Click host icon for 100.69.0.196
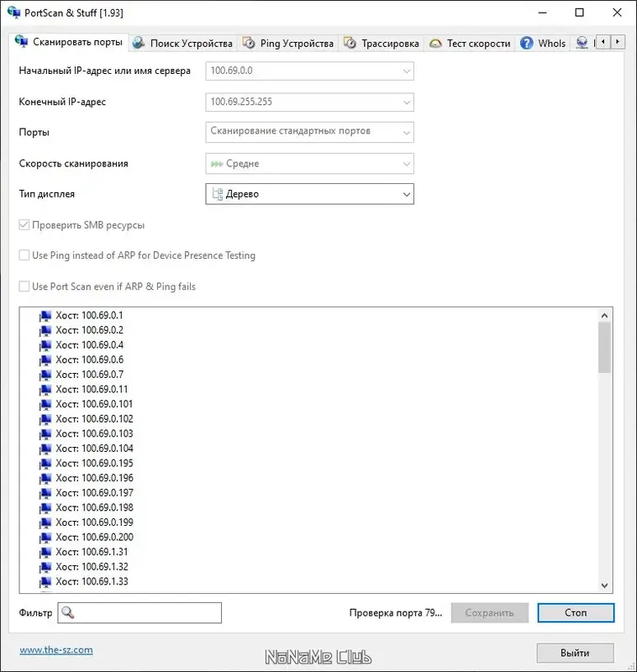Image resolution: width=637 pixels, height=672 pixels. [45, 479]
